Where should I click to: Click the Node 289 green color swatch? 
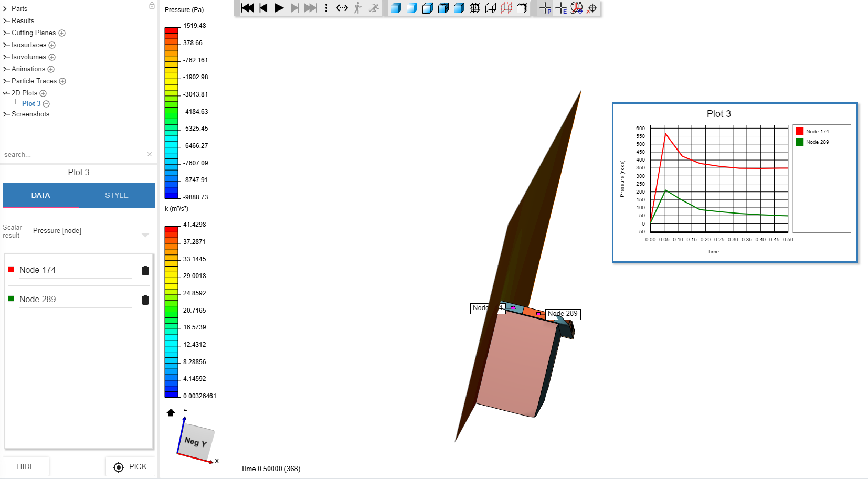[11, 299]
